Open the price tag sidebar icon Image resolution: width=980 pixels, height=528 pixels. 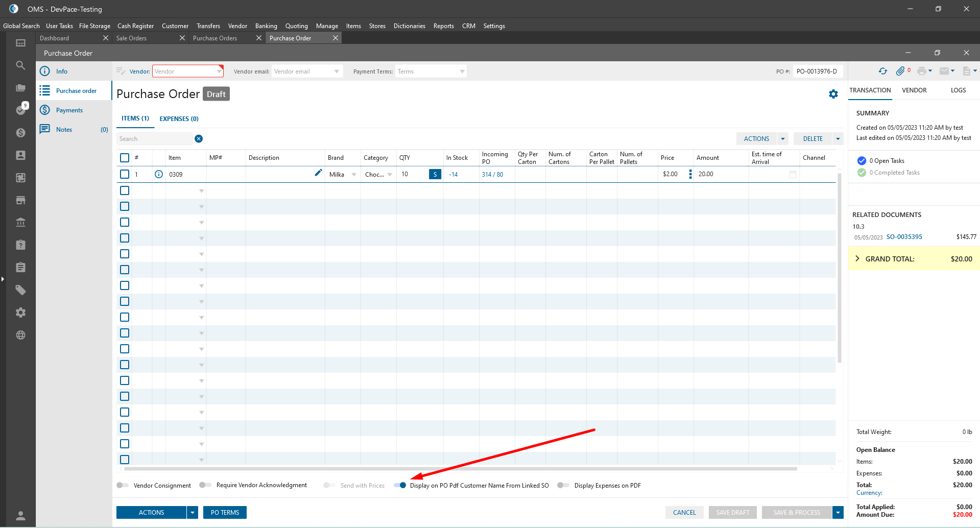(20, 290)
